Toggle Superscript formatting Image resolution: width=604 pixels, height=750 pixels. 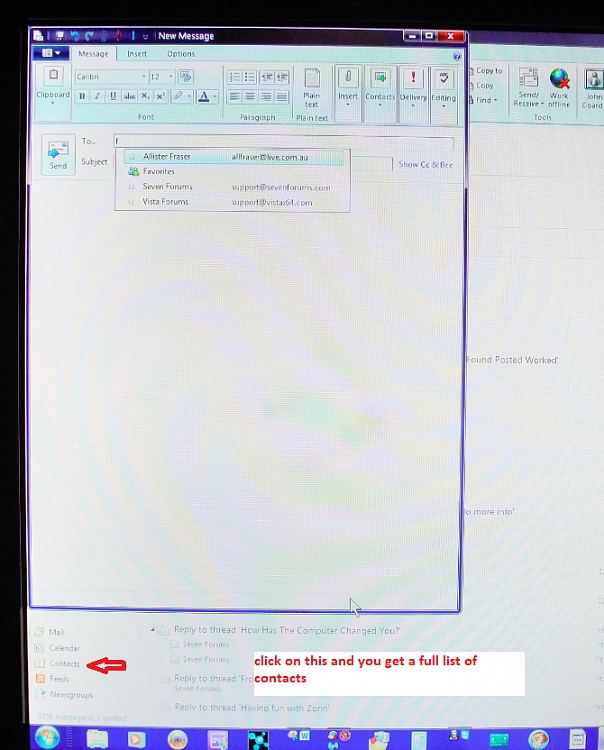pyautogui.click(x=161, y=96)
